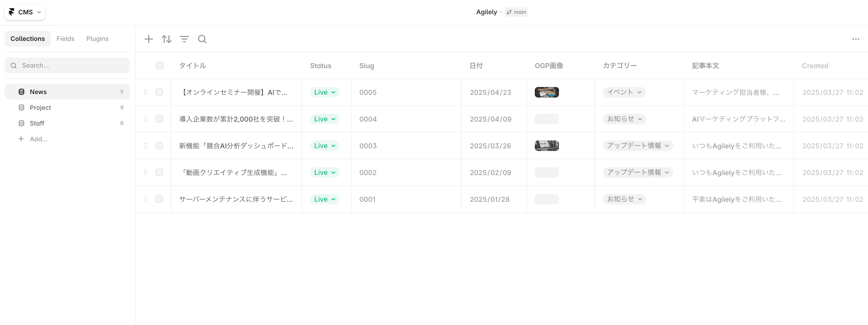Click the タイトル column header
The height and width of the screenshot is (325, 868).
tap(193, 66)
